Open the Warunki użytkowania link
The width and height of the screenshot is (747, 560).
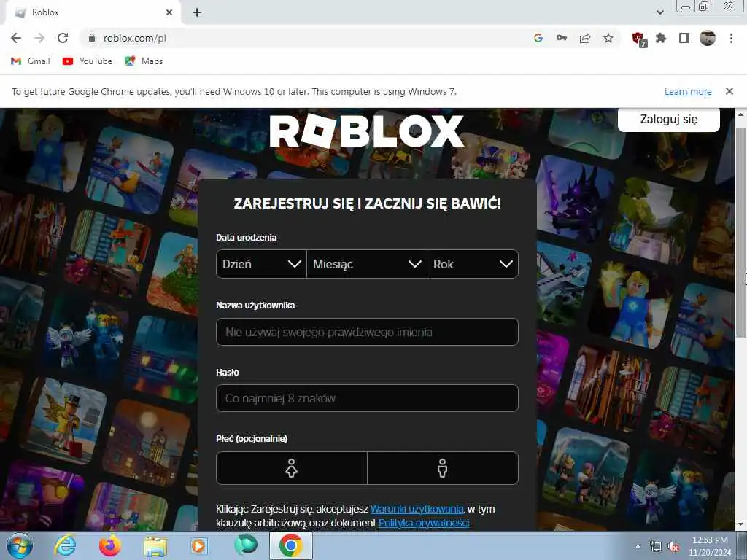tap(417, 509)
